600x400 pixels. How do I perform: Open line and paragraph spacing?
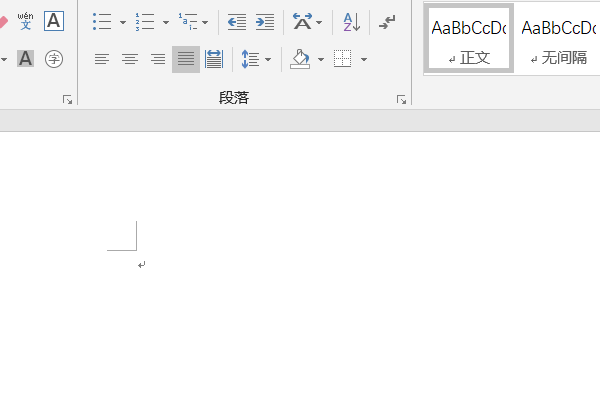pyautogui.click(x=251, y=59)
